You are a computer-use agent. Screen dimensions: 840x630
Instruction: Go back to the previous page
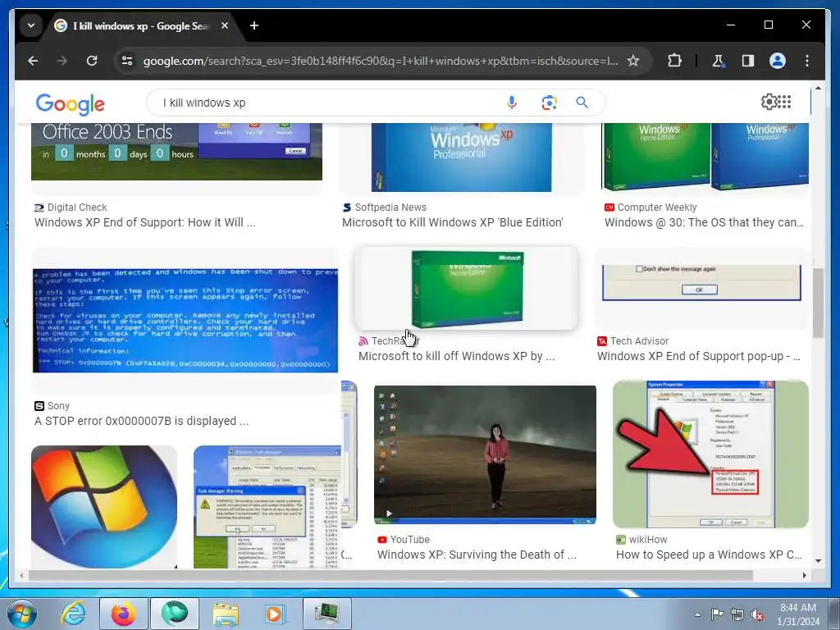click(x=33, y=61)
